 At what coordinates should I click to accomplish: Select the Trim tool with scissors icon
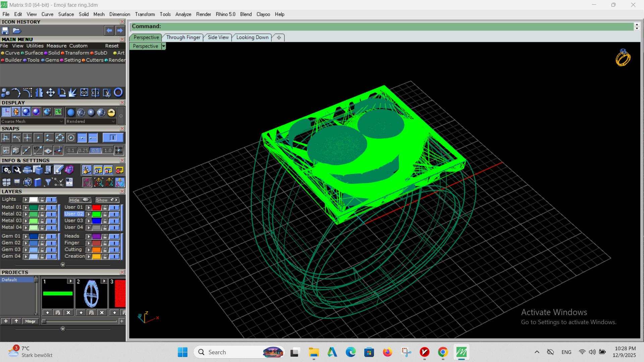pyautogui.click(x=107, y=93)
